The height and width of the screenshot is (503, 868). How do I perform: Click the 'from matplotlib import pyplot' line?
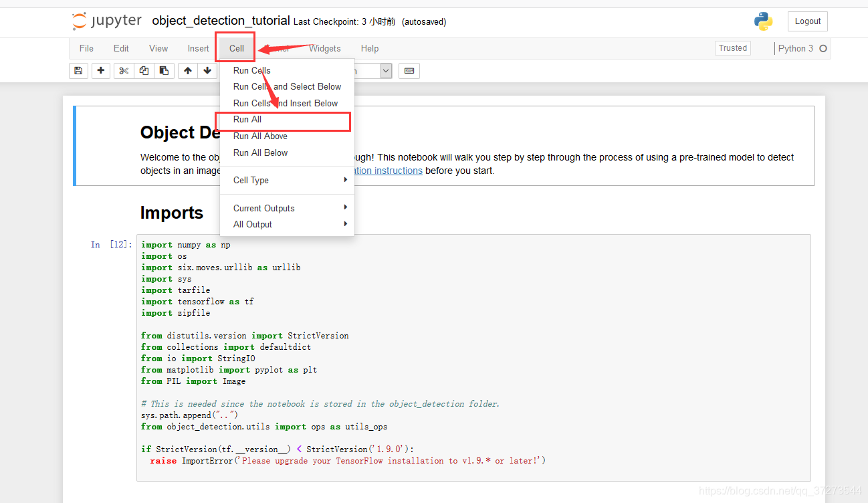point(229,370)
